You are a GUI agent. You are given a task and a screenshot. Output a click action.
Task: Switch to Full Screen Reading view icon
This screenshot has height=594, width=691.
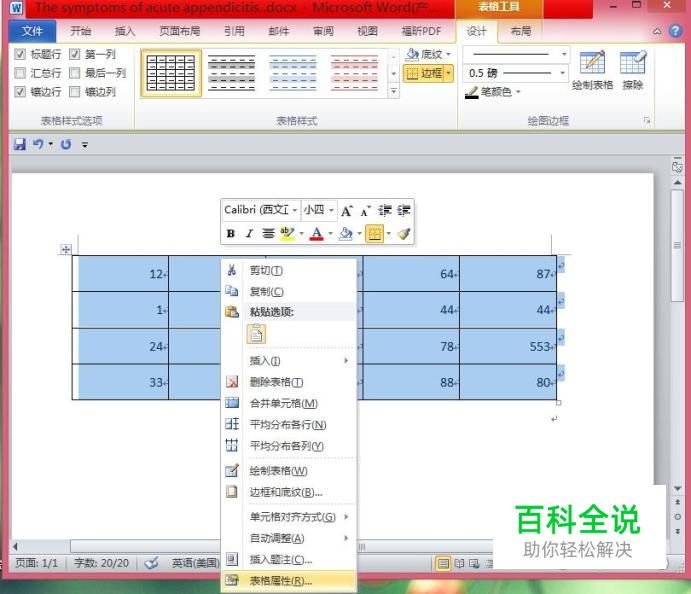click(459, 563)
